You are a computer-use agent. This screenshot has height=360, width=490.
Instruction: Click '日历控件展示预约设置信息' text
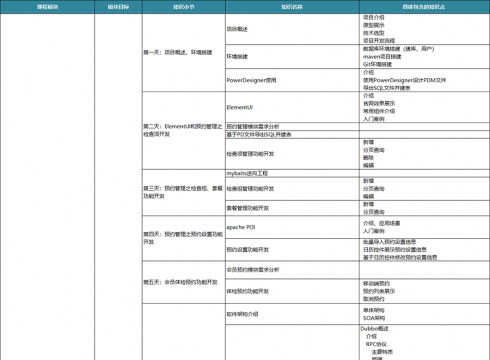pyautogui.click(x=395, y=249)
